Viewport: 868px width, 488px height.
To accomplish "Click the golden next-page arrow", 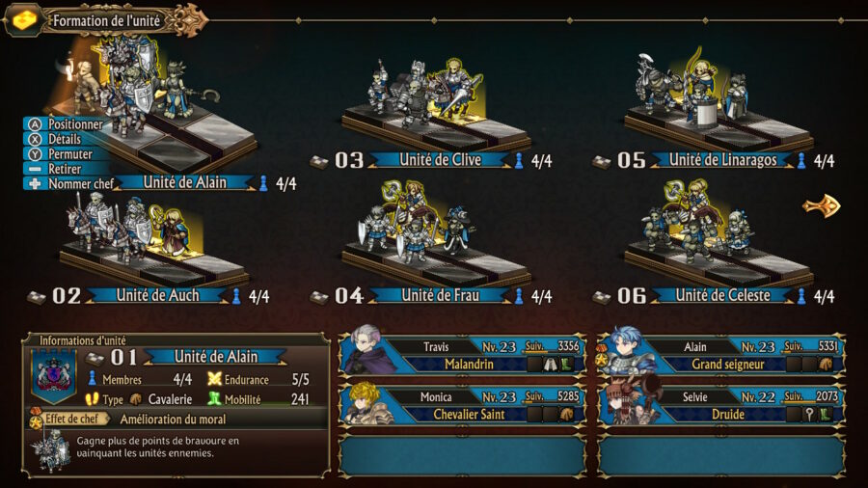I will 822,205.
